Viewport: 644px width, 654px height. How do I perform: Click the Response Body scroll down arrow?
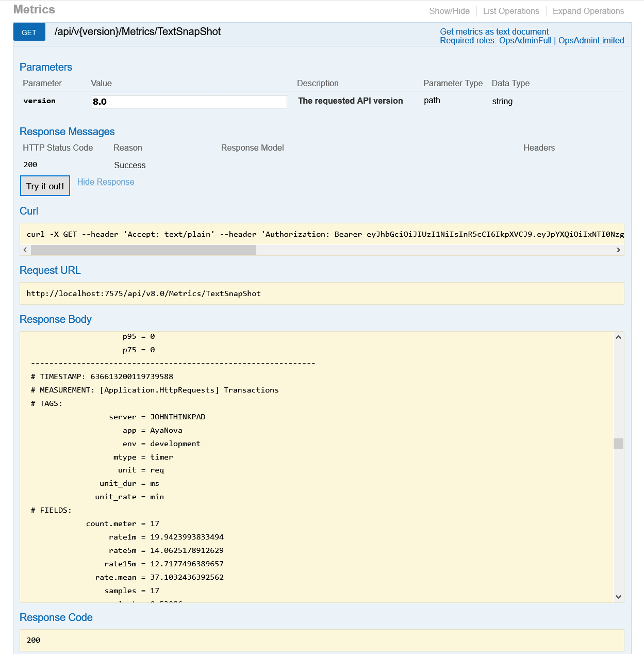click(618, 597)
